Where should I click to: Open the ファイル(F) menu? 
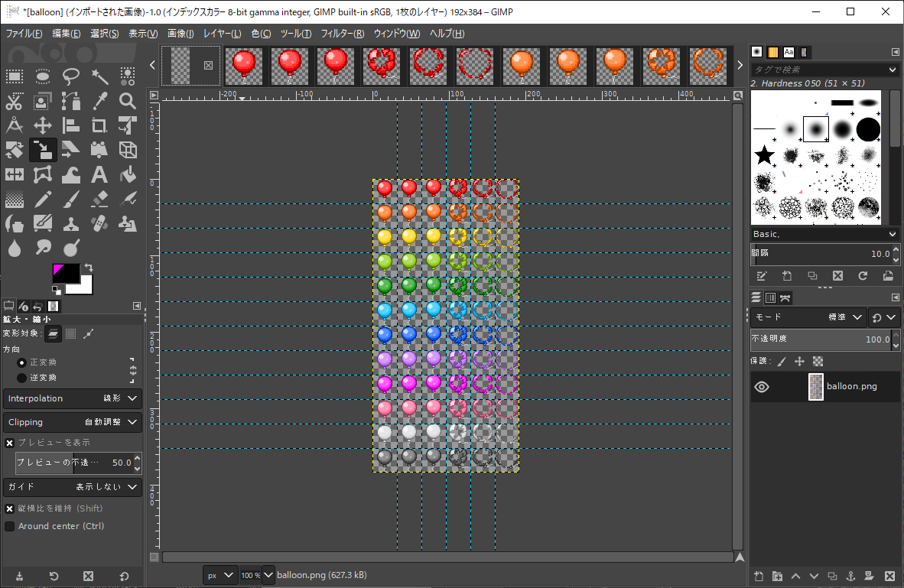[x=24, y=34]
